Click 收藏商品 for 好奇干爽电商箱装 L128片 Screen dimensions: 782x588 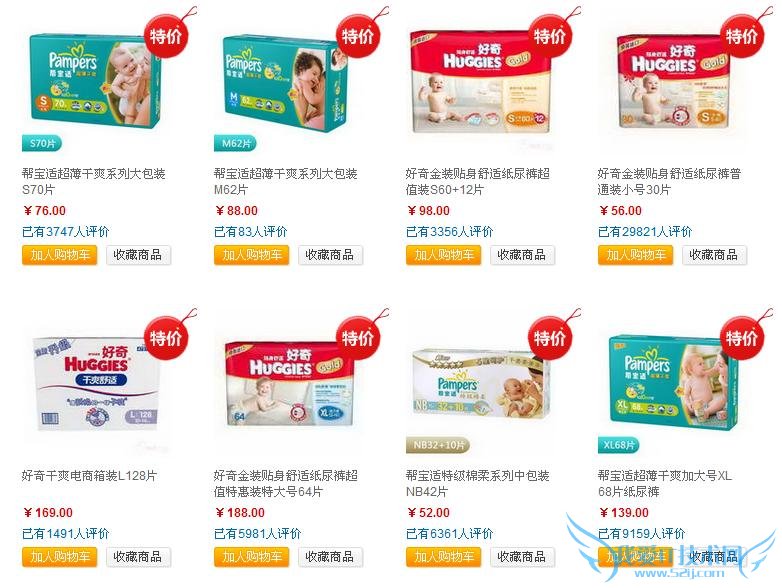tap(138, 557)
